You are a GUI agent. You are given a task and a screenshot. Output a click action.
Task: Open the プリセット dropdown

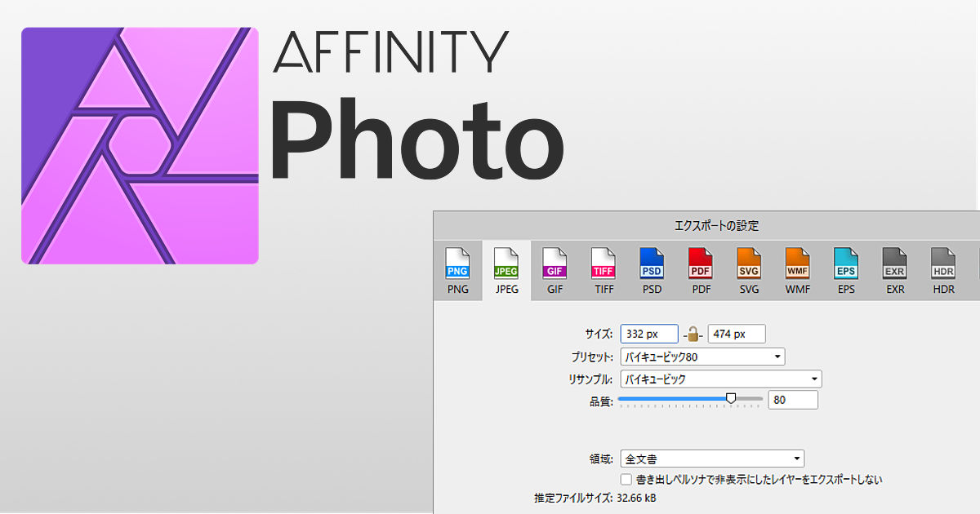pyautogui.click(x=702, y=357)
